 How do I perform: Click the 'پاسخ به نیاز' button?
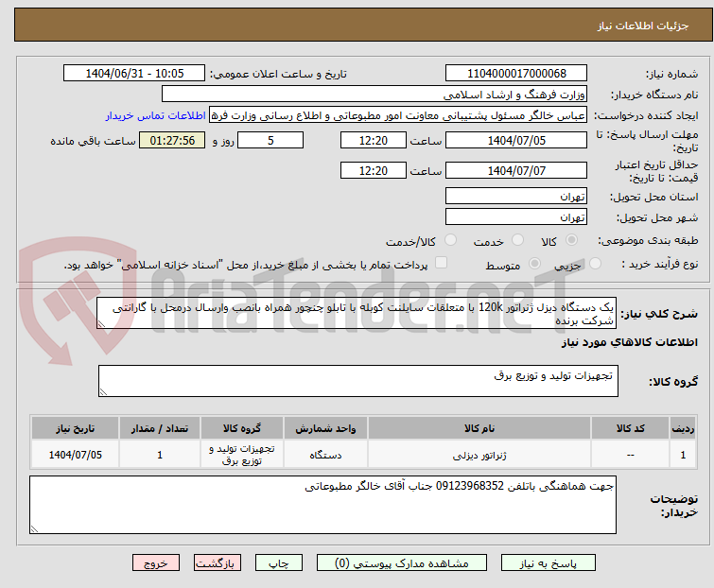pos(548,563)
